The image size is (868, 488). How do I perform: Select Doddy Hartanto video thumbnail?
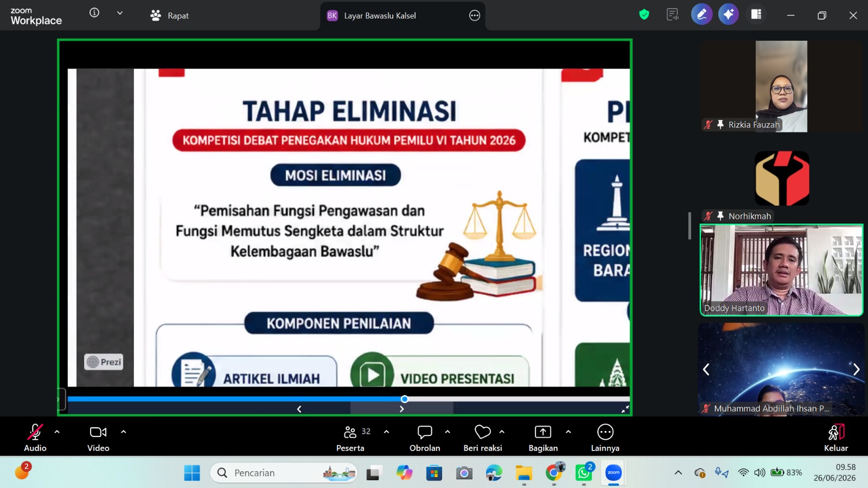781,270
